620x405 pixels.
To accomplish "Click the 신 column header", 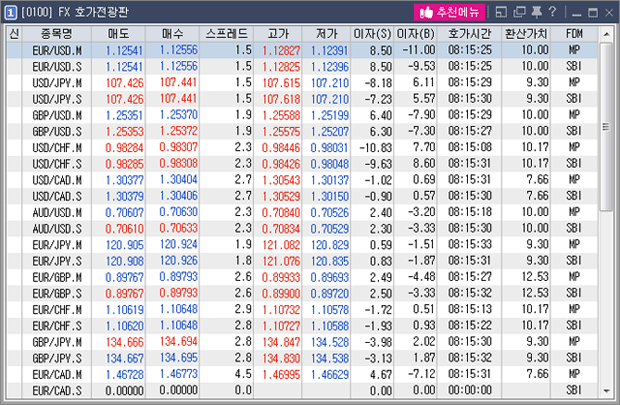I will coord(14,34).
